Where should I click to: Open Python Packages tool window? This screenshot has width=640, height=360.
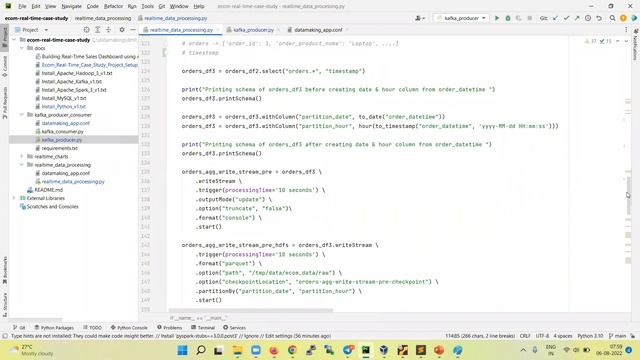[x=54, y=327]
